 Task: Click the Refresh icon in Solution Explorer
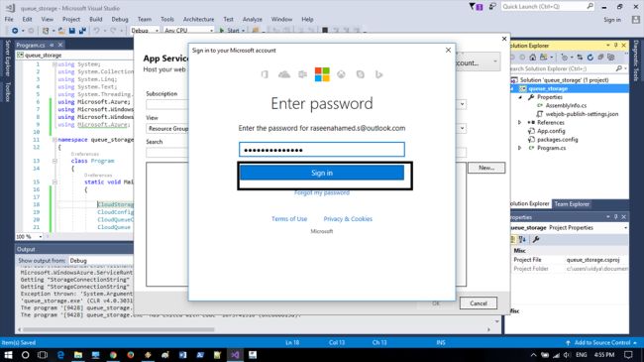click(590, 58)
